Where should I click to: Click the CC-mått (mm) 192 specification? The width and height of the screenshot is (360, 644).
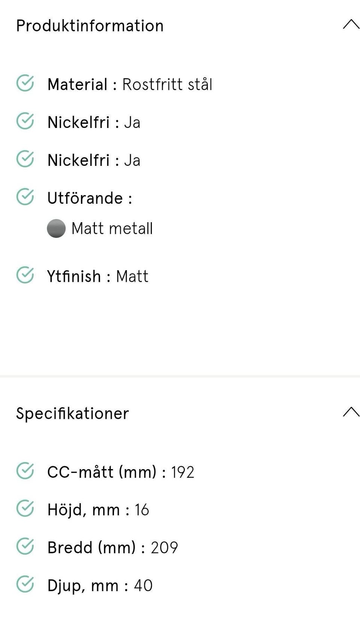click(x=120, y=472)
